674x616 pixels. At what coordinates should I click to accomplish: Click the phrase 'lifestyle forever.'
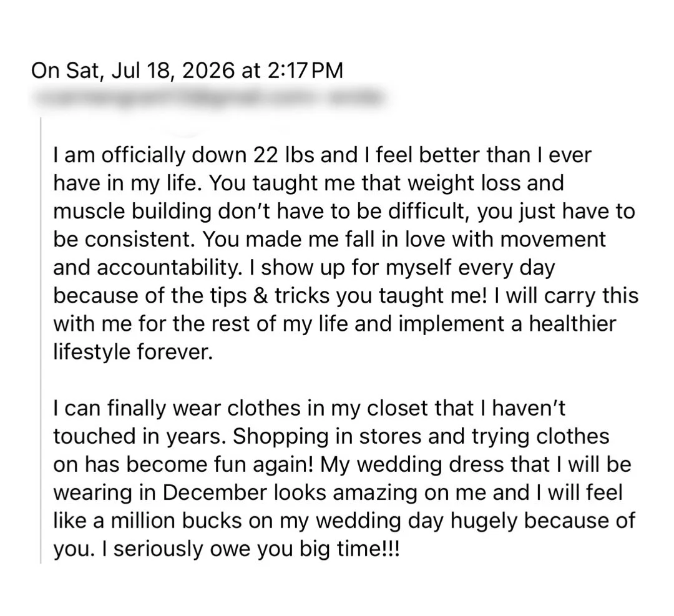(134, 352)
